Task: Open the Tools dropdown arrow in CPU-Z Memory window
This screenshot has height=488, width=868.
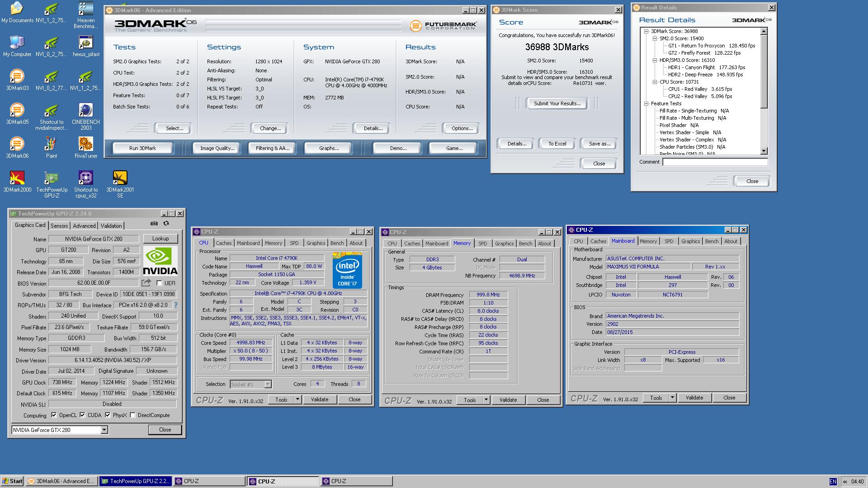Action: pyautogui.click(x=486, y=400)
